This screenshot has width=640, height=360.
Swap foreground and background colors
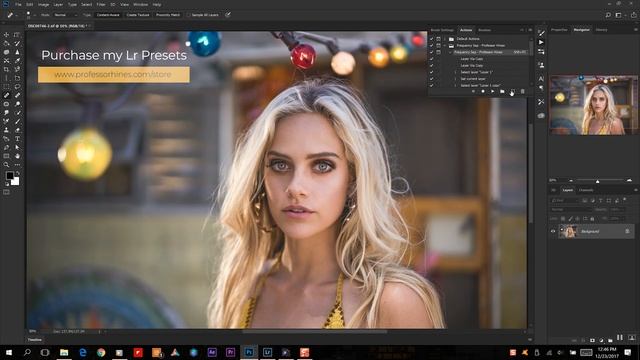point(17,174)
